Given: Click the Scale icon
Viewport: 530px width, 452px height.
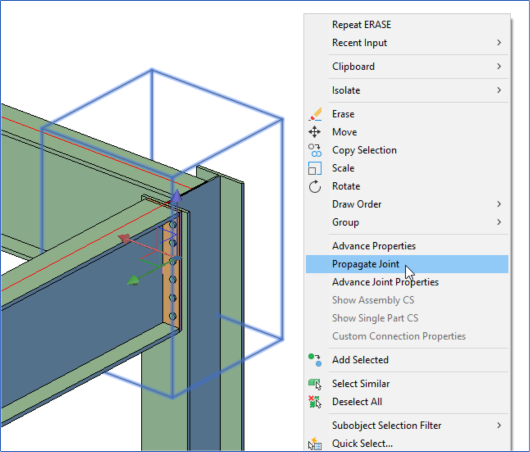Looking at the screenshot, I should [x=315, y=168].
